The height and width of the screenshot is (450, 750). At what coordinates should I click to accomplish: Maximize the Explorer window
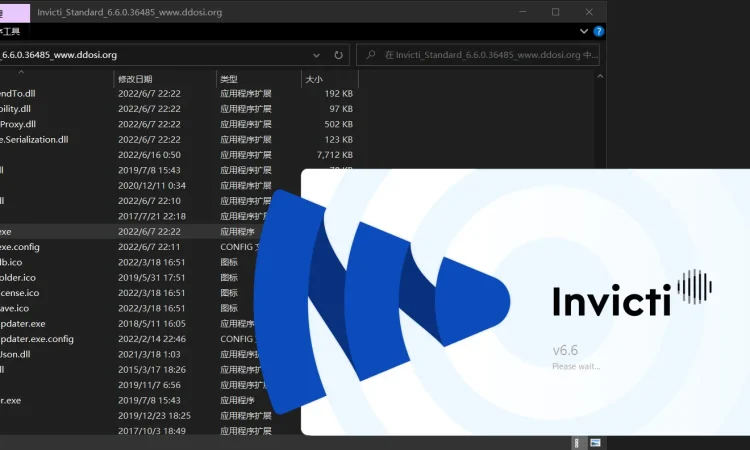(555, 12)
